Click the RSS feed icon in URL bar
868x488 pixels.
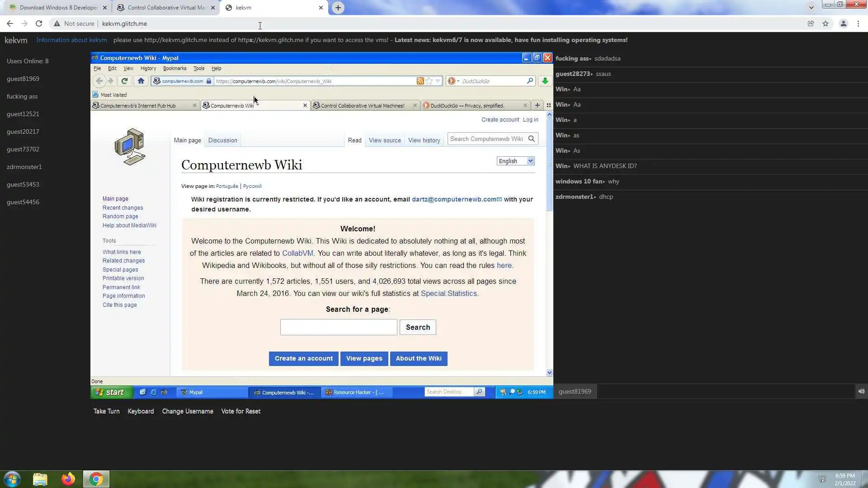(420, 81)
